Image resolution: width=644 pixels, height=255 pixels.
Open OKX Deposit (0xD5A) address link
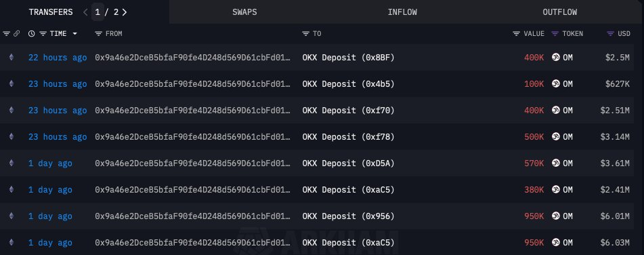point(348,163)
